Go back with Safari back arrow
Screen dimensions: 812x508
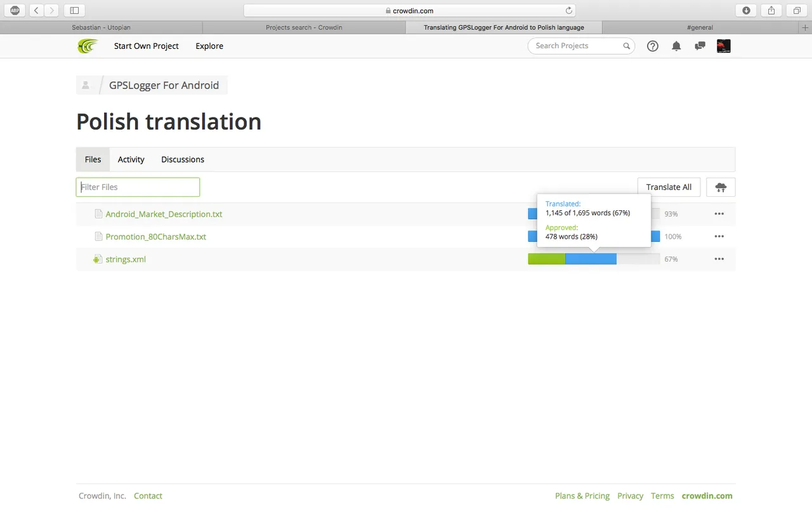(36, 10)
